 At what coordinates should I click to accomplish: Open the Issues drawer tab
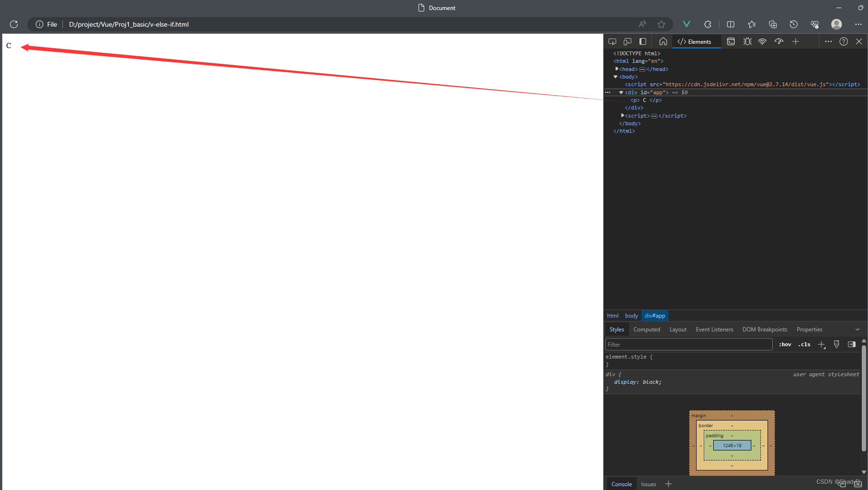[649, 484]
